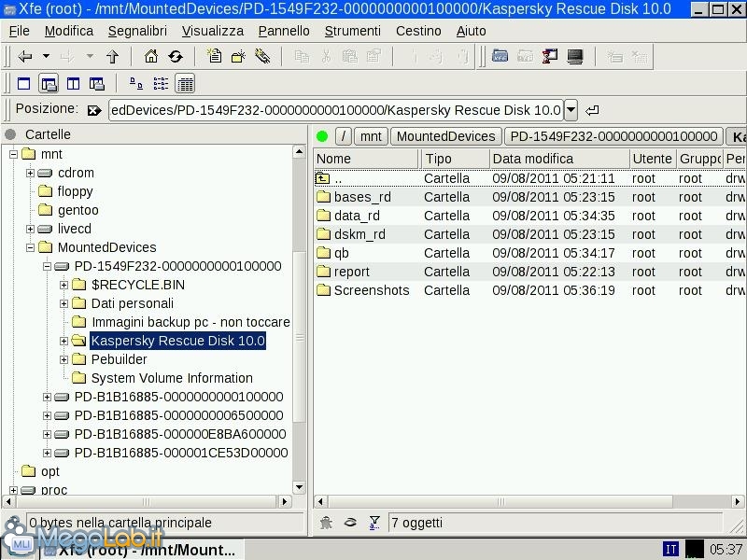747x560 pixels.
Task: Expand the cdrom tree node
Action: [x=31, y=173]
